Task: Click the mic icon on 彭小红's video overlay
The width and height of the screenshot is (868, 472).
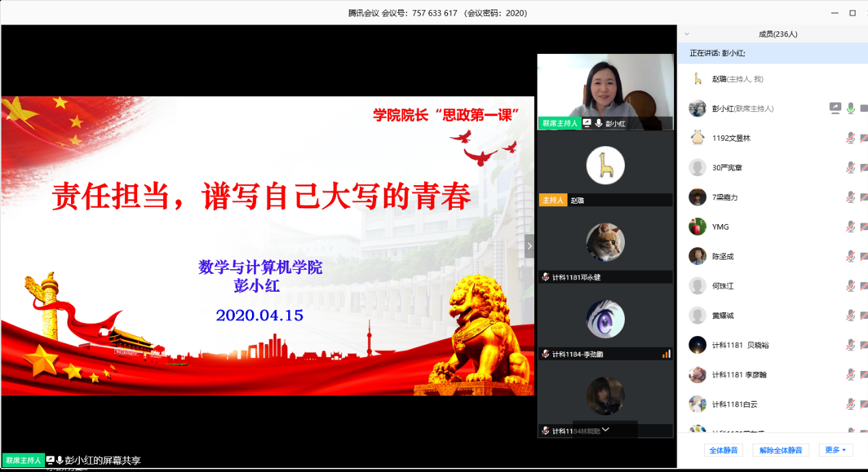Action: coord(598,124)
